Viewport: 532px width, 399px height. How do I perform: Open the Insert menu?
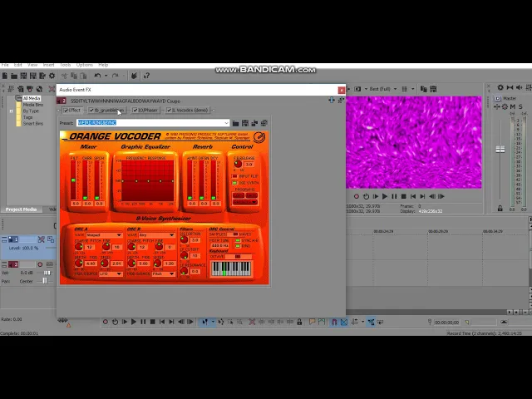pos(48,65)
